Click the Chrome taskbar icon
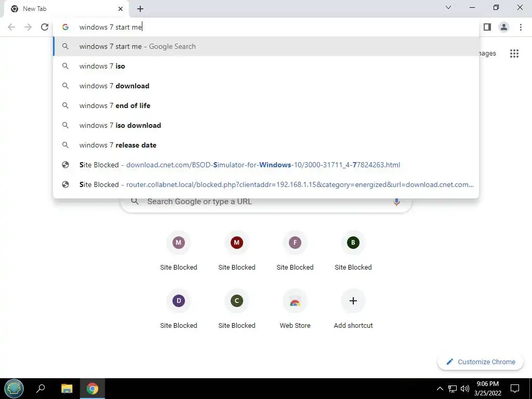 pos(92,389)
